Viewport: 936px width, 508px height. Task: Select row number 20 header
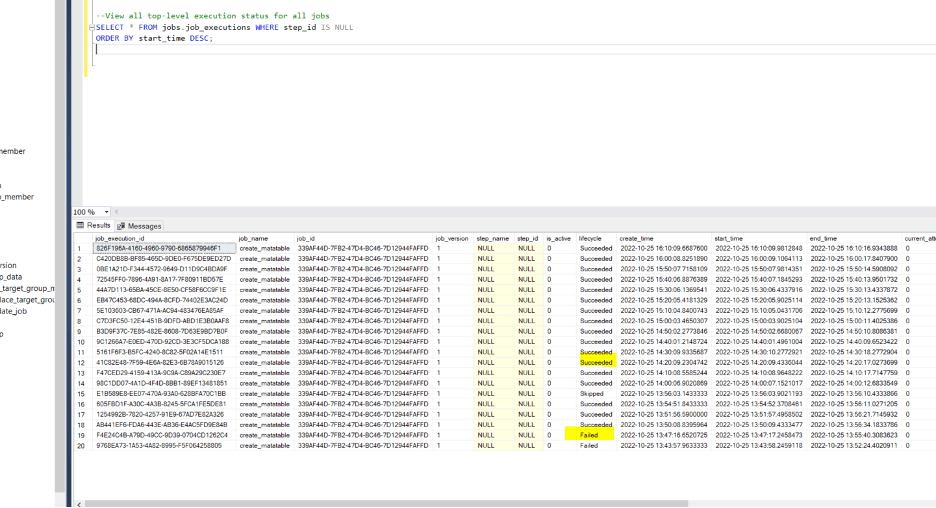pyautogui.click(x=80, y=446)
